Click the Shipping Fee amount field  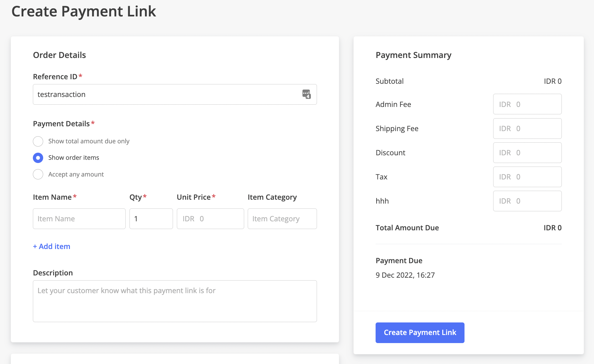[x=527, y=129]
